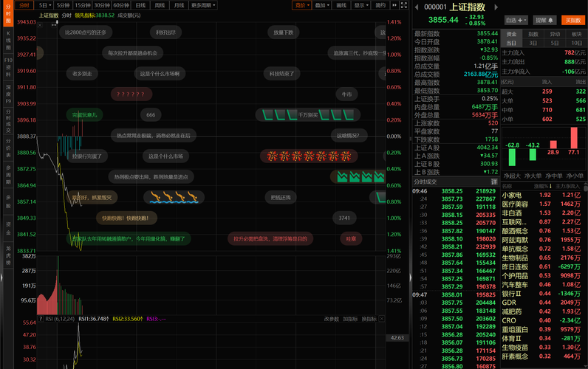Expand chart to full screen with the corner icon
This screenshot has height=369, width=588.
(x=404, y=5)
